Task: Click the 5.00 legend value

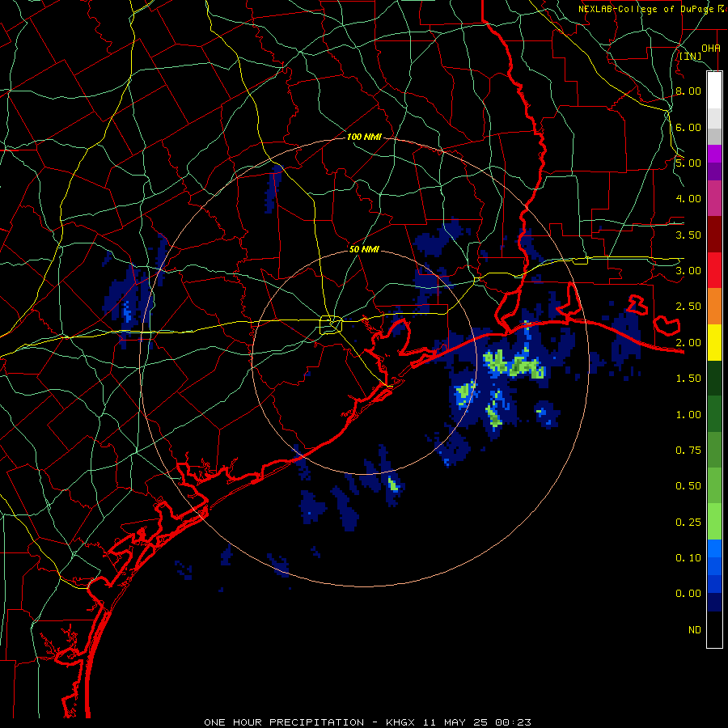Action: 688,163
